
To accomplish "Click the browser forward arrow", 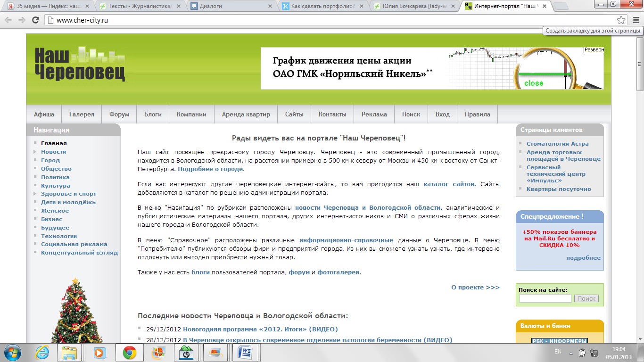I will 22,20.
